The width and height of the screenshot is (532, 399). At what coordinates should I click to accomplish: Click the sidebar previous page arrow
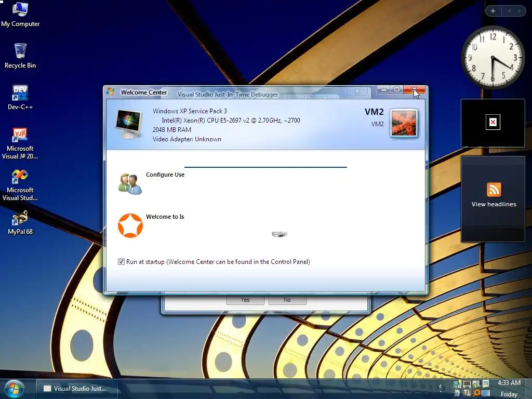[x=509, y=11]
